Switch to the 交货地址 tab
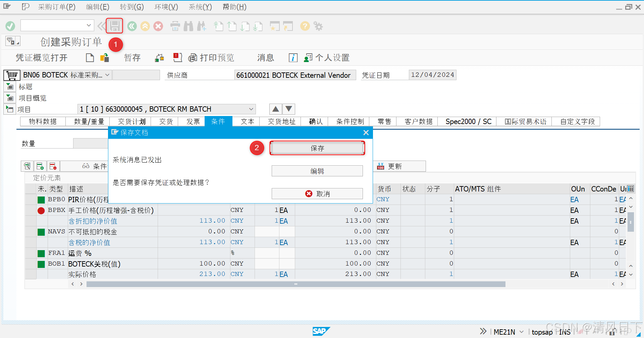The height and width of the screenshot is (338, 644). 282,121
